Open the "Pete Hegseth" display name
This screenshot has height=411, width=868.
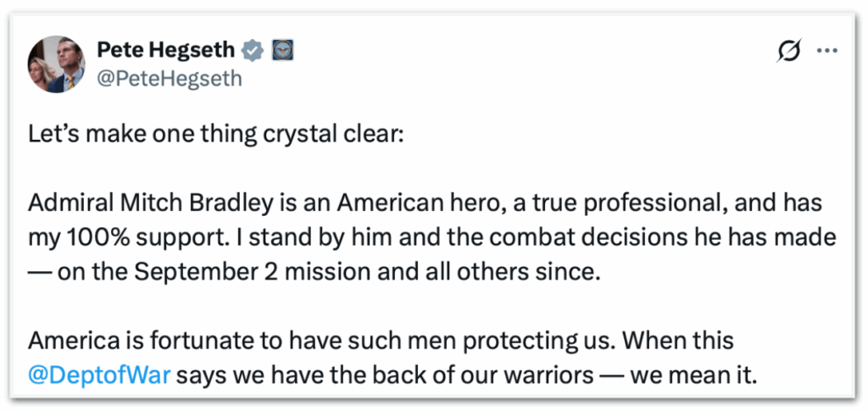click(x=166, y=50)
